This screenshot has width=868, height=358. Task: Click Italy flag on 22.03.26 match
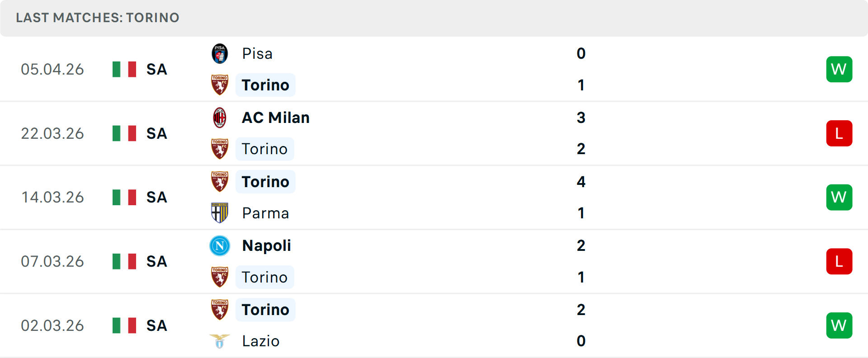coord(124,133)
